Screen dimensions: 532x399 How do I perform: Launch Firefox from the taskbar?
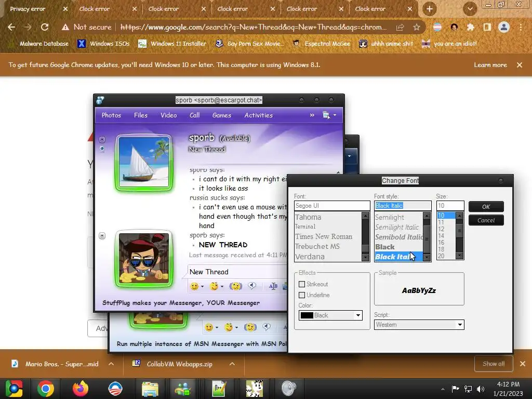[x=81, y=389]
